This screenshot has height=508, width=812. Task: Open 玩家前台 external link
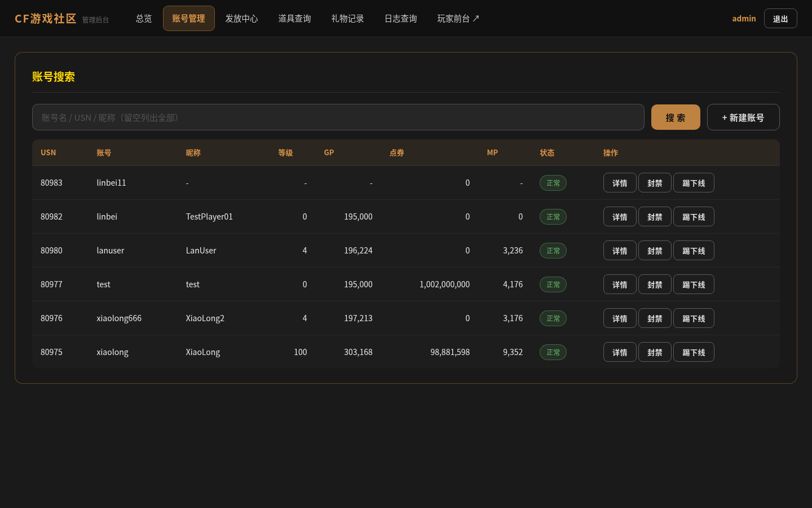coord(458,19)
